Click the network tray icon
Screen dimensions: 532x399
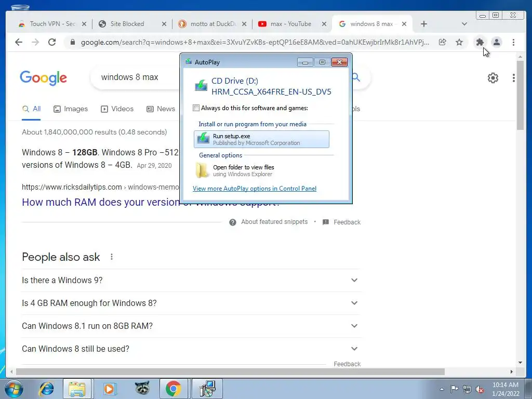tap(467, 389)
